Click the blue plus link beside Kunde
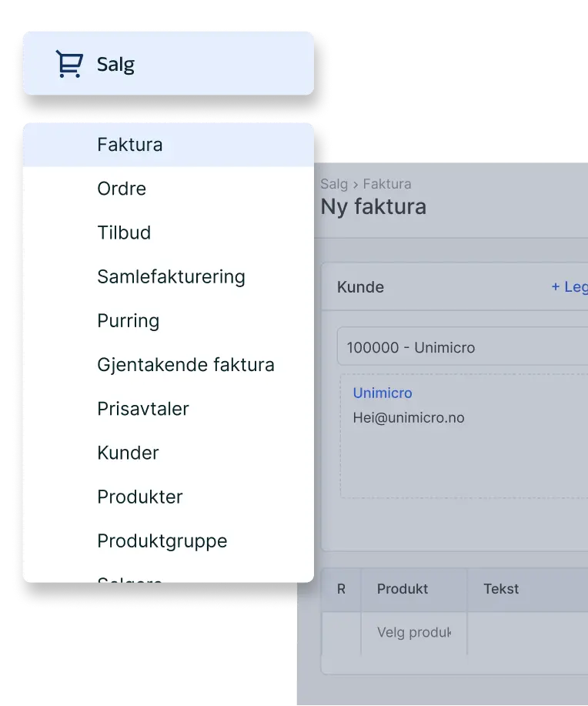Screen dimensions: 588x706 (x=569, y=286)
